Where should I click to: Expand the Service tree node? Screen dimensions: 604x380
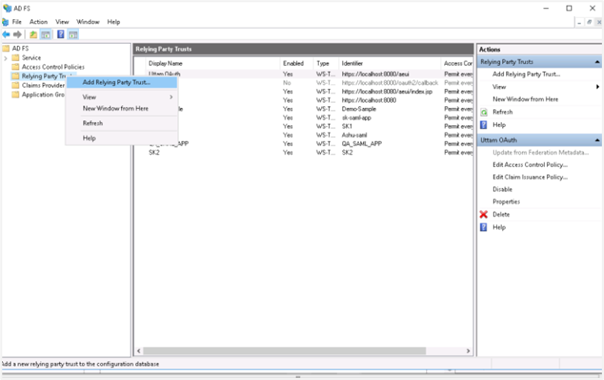5,58
